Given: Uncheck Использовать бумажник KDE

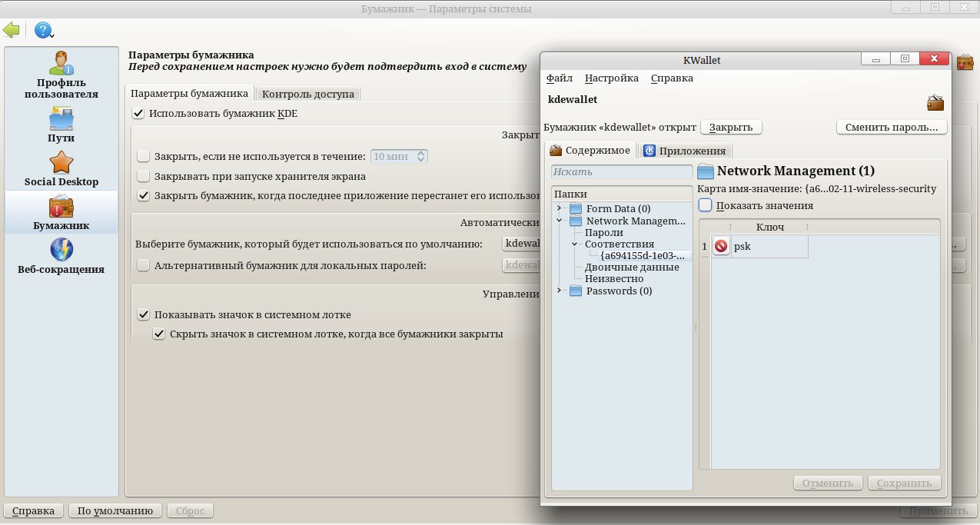Looking at the screenshot, I should tap(138, 113).
